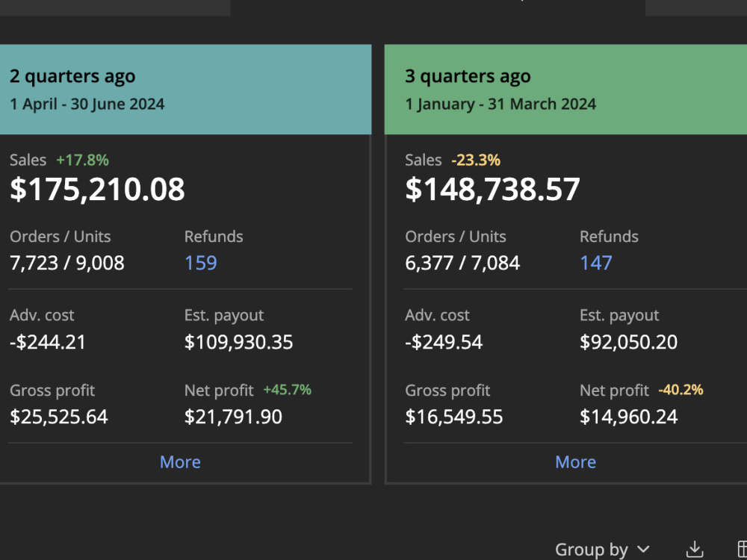Click the download icon next to Group by
The height and width of the screenshot is (560, 747).
(x=695, y=549)
